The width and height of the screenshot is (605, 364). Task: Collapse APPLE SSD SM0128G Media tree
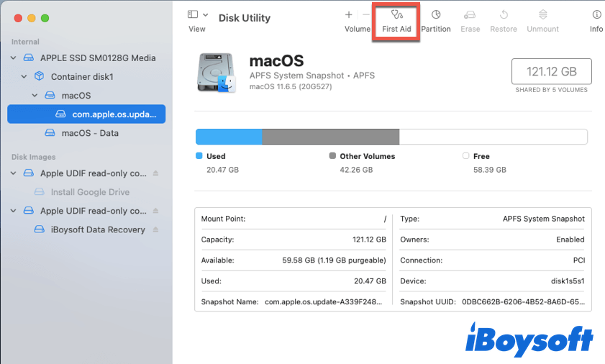[14, 58]
